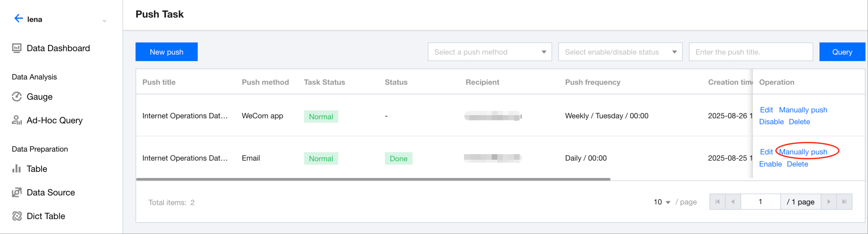
Task: Click the Query button
Action: click(x=842, y=52)
